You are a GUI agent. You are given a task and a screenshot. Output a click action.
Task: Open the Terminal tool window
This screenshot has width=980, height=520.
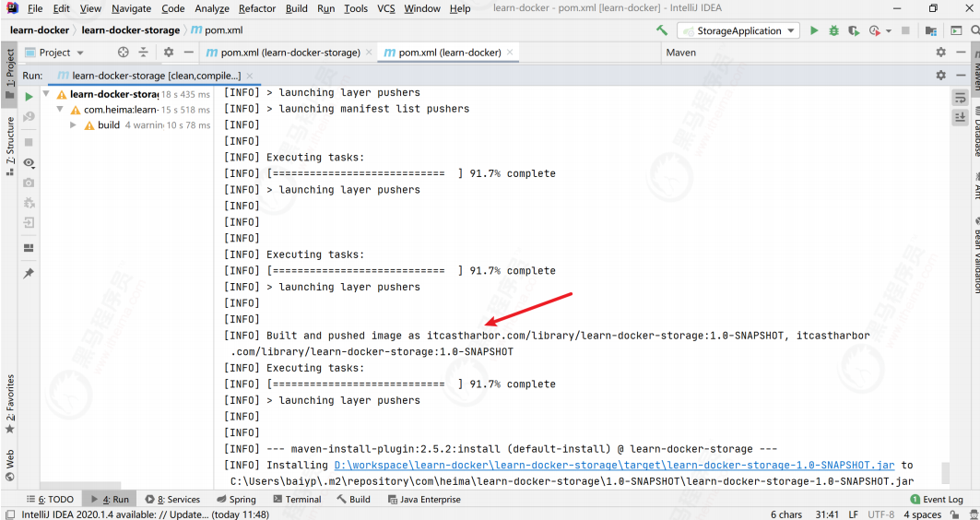click(x=297, y=500)
